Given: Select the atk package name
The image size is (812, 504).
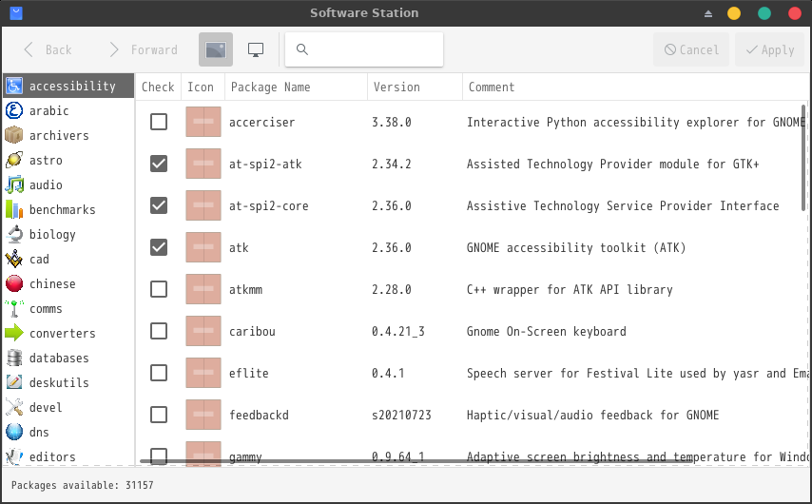Looking at the screenshot, I should tap(239, 247).
